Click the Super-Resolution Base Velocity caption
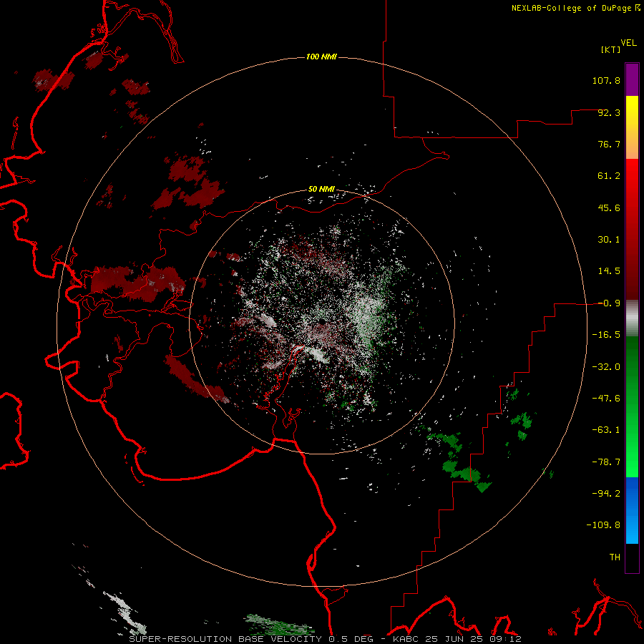 326,639
